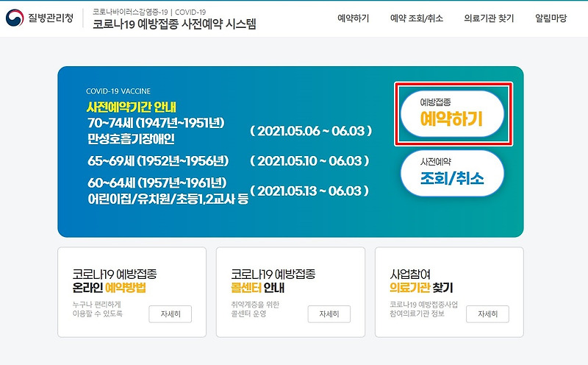
Task: Click the 사전예약기간 안내 yellow heading
Action: tap(132, 107)
